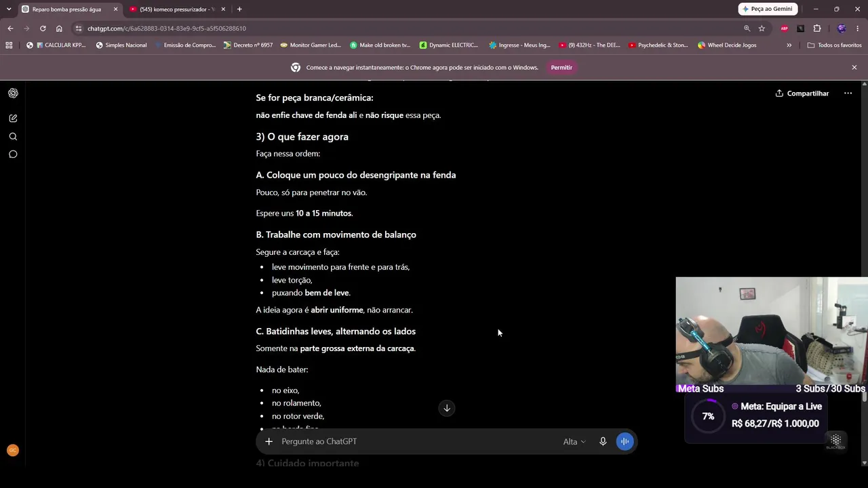The width and height of the screenshot is (868, 488).
Task: Click the plus attach button in prompt box
Action: [269, 441]
